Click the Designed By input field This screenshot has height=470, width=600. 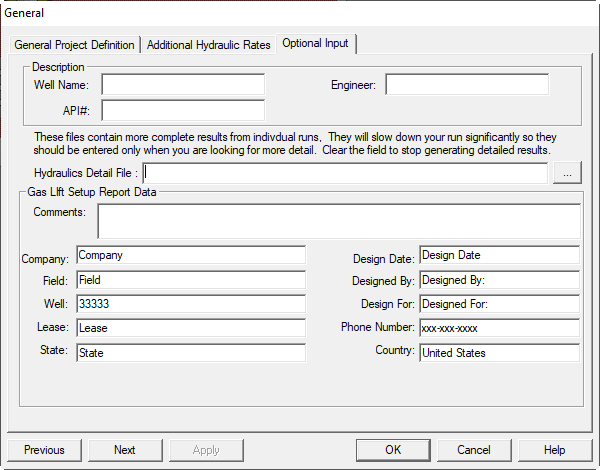[499, 280]
